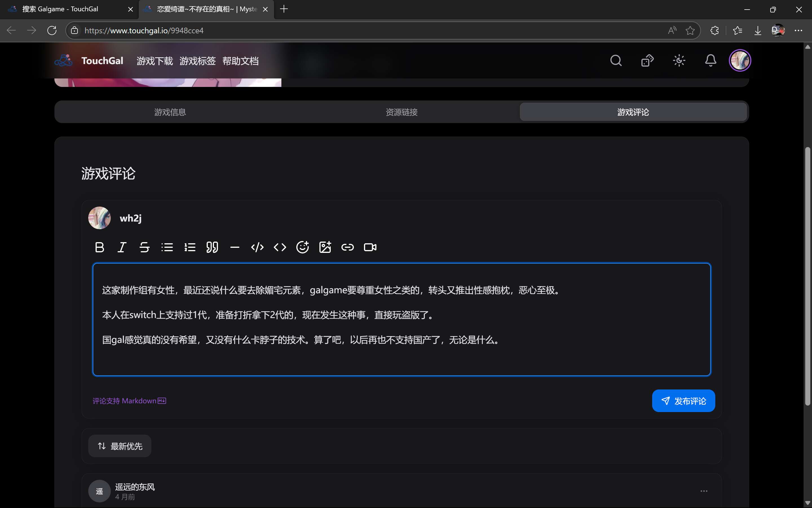Click the '4 月前' timestamp
Viewport: 812px width, 508px height.
[125, 497]
